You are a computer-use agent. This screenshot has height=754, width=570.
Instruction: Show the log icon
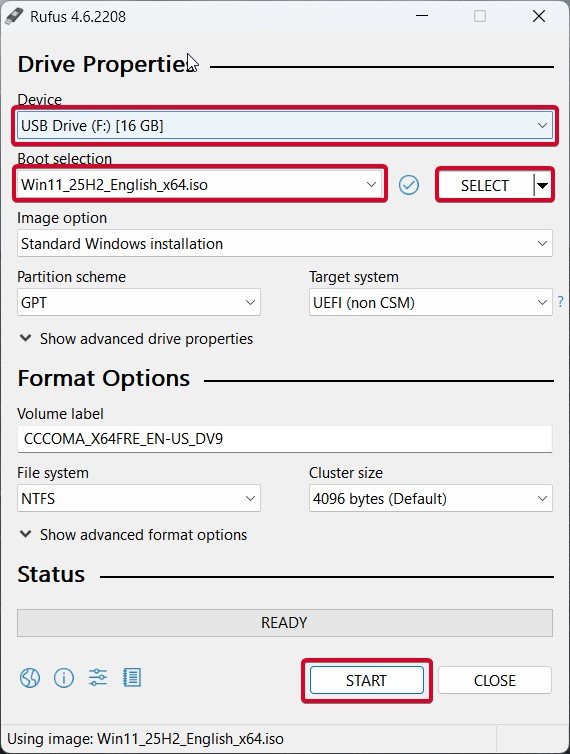pyautogui.click(x=132, y=678)
